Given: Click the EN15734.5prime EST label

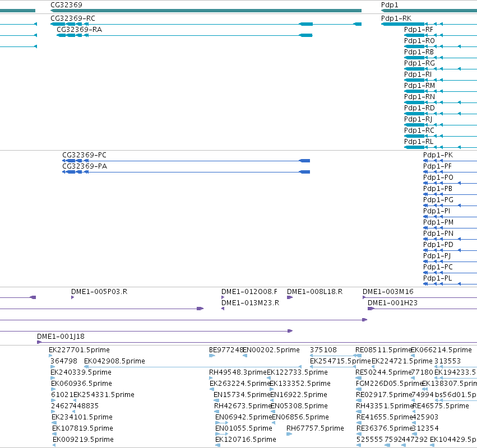Looking at the screenshot, I should [x=242, y=395].
